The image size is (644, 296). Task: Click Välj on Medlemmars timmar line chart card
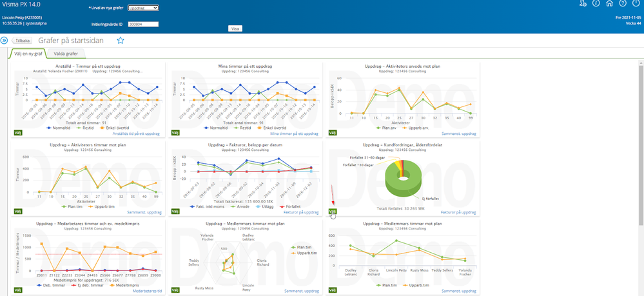tap(333, 291)
